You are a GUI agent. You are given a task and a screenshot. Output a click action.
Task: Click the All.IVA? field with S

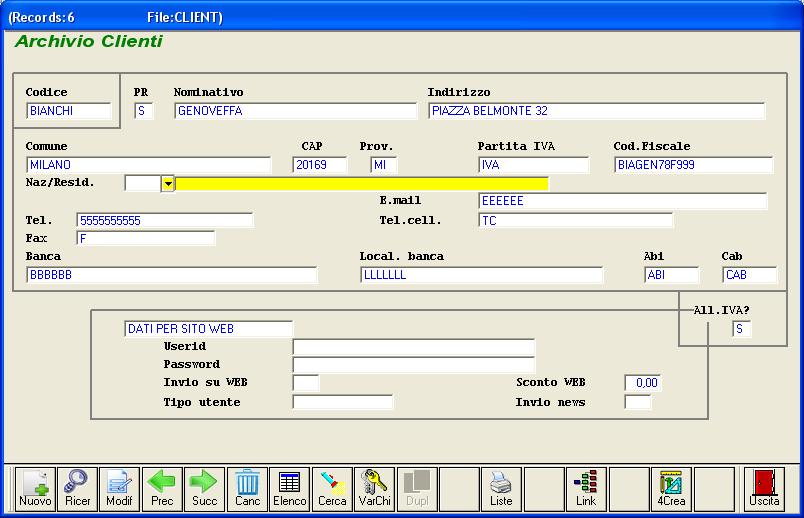click(x=741, y=329)
